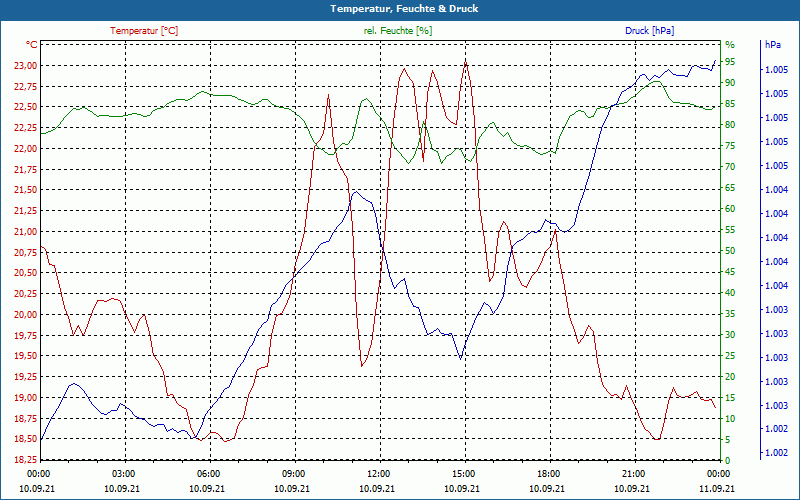Viewport: 800px width, 500px height.
Task: Click the chart title "Temperatur, Feuchte & Druck"
Action: (404, 9)
